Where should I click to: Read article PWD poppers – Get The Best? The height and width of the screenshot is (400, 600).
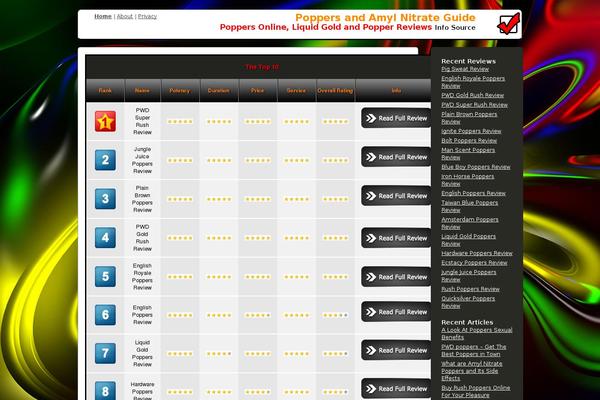474,350
